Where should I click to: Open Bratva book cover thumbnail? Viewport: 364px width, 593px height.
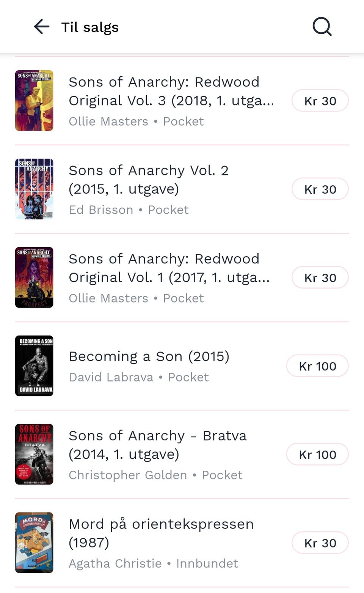34,454
